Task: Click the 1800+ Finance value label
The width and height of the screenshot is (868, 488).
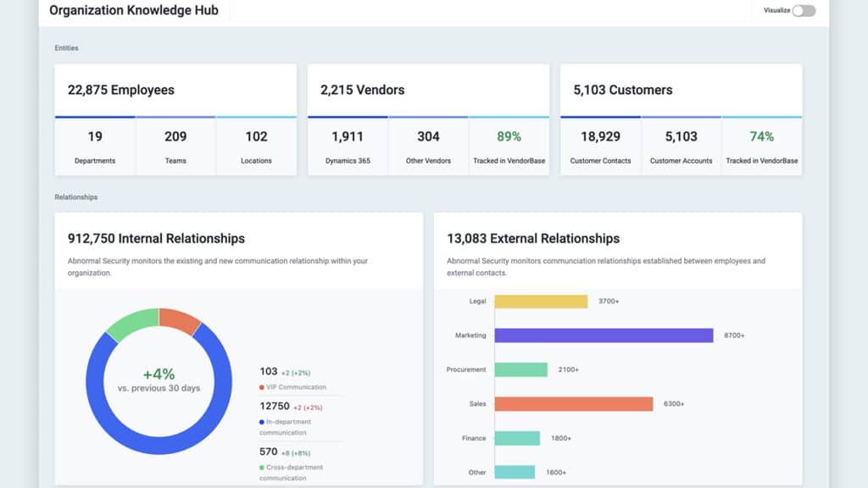Action: tap(561, 438)
